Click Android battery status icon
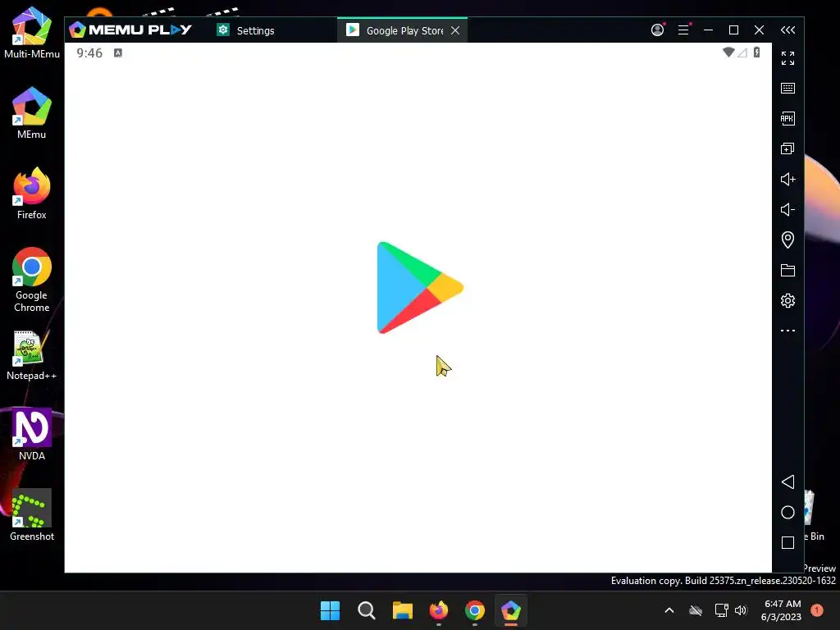Screen dimensions: 840x630 [x=756, y=52]
